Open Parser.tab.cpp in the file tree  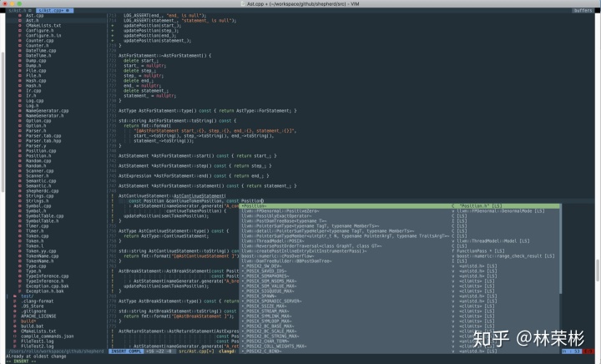tap(43, 136)
